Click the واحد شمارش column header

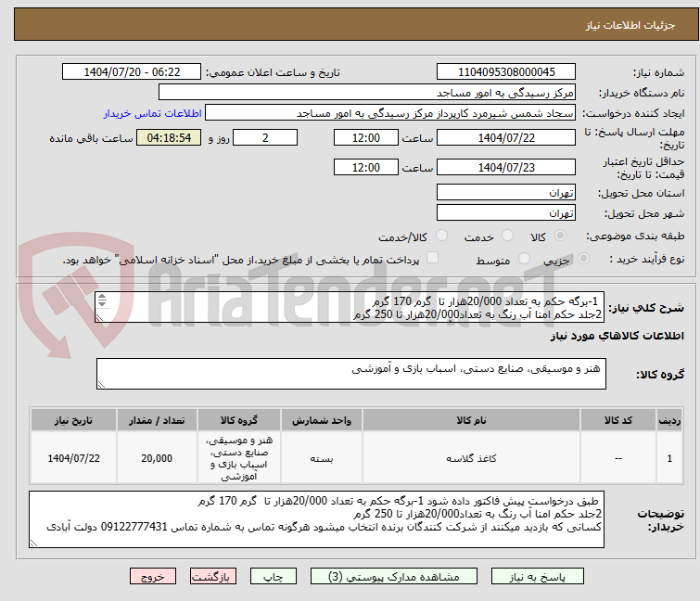pos(322,420)
